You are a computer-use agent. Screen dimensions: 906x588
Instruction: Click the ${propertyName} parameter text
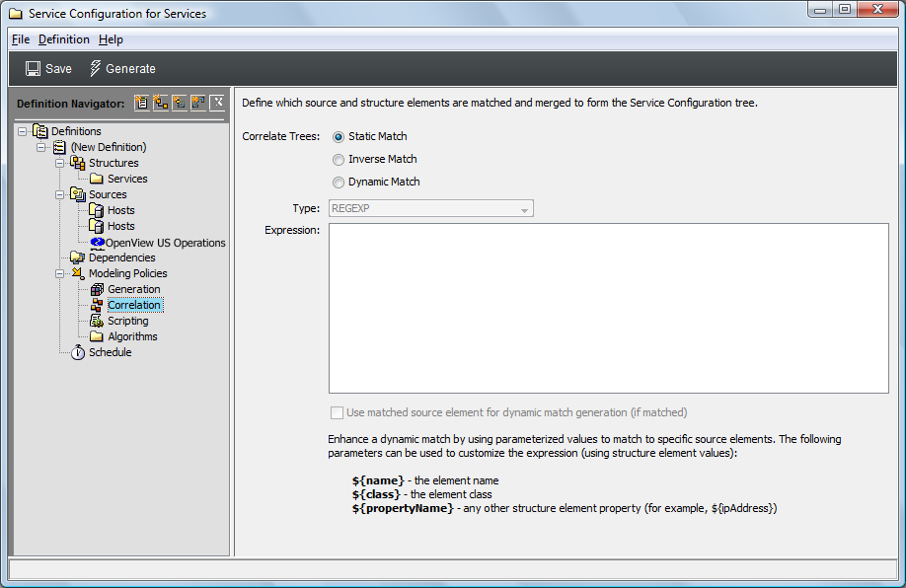pos(403,508)
